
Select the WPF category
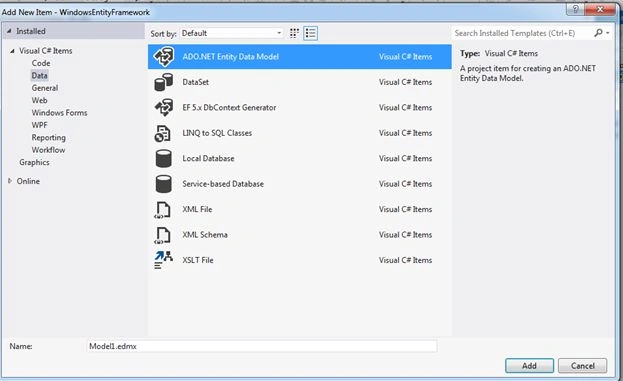tap(39, 125)
